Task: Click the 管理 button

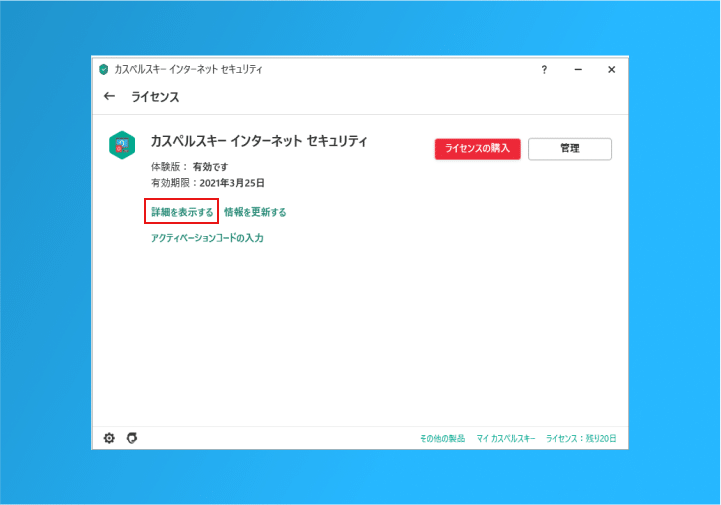Action: (569, 149)
